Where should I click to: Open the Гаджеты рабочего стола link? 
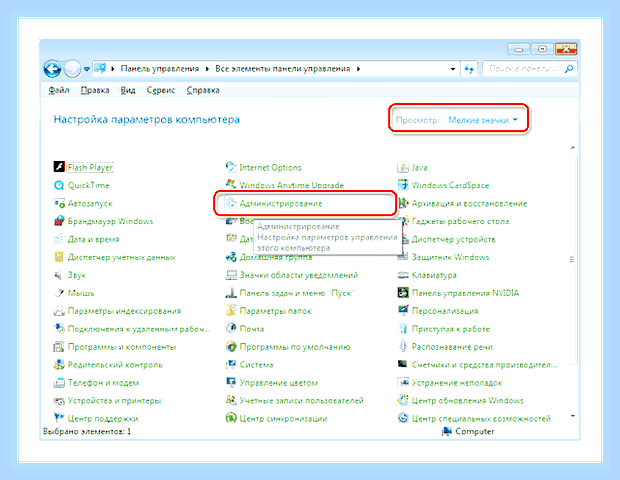coord(460,221)
